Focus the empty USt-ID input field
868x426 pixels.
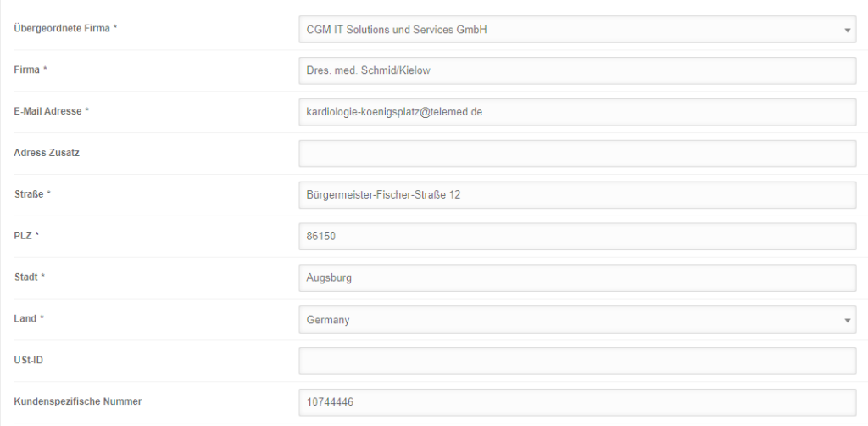[x=577, y=361]
